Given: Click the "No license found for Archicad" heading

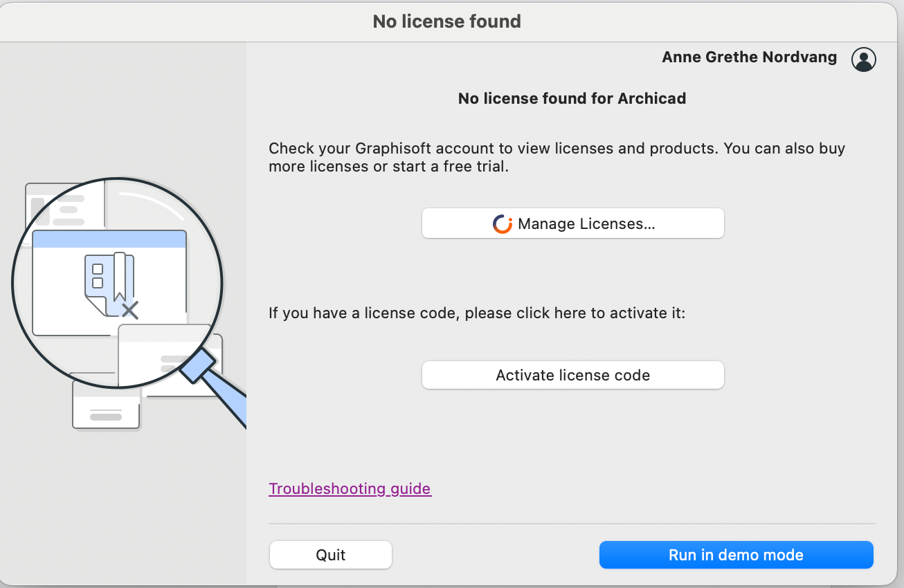Looking at the screenshot, I should click(572, 98).
